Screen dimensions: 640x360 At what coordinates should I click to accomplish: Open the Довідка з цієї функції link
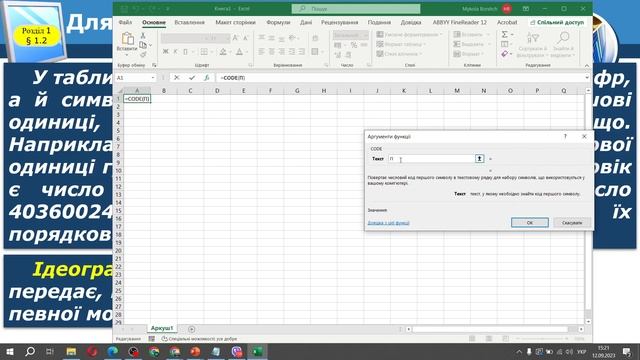tap(388, 223)
